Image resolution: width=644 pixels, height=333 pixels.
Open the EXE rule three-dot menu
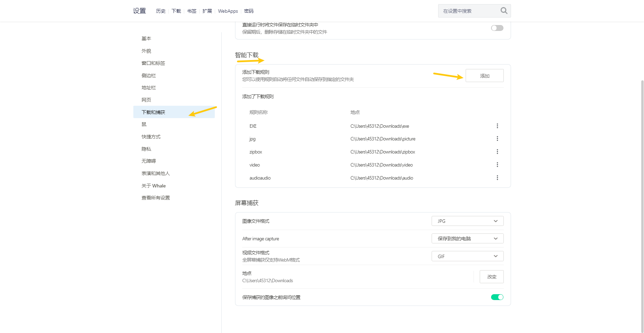497,126
